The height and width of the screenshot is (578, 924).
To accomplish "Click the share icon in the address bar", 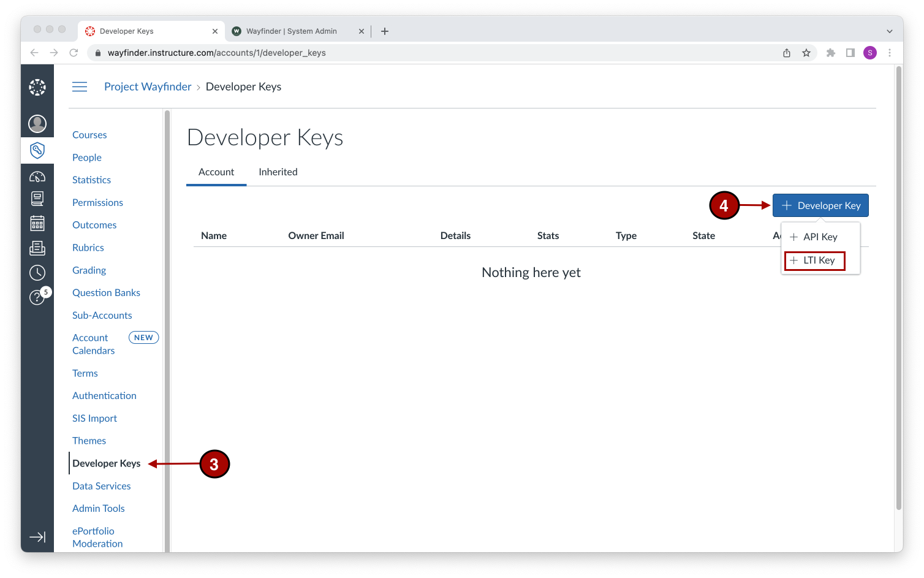I will [x=787, y=53].
